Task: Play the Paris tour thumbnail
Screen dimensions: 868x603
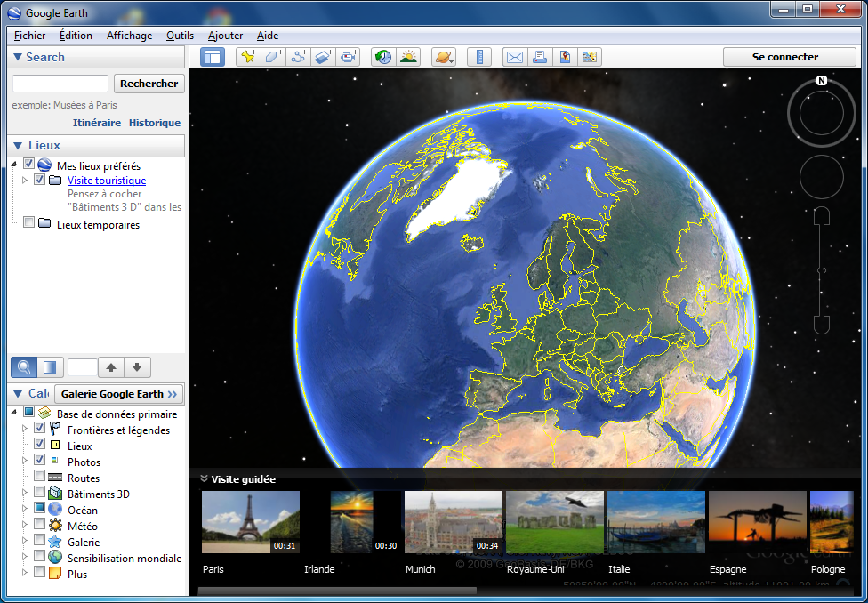Action: pos(250,521)
